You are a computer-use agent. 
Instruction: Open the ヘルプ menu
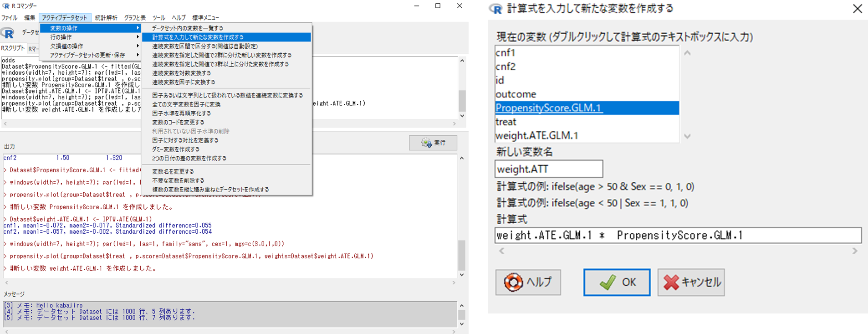(179, 18)
